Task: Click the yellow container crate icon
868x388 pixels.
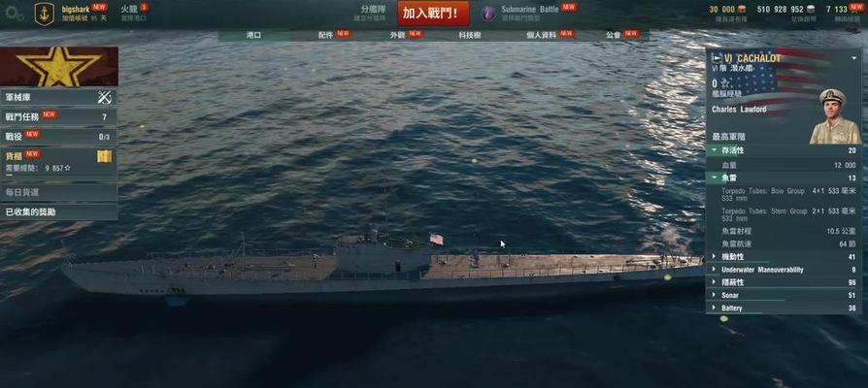Action: [x=104, y=156]
